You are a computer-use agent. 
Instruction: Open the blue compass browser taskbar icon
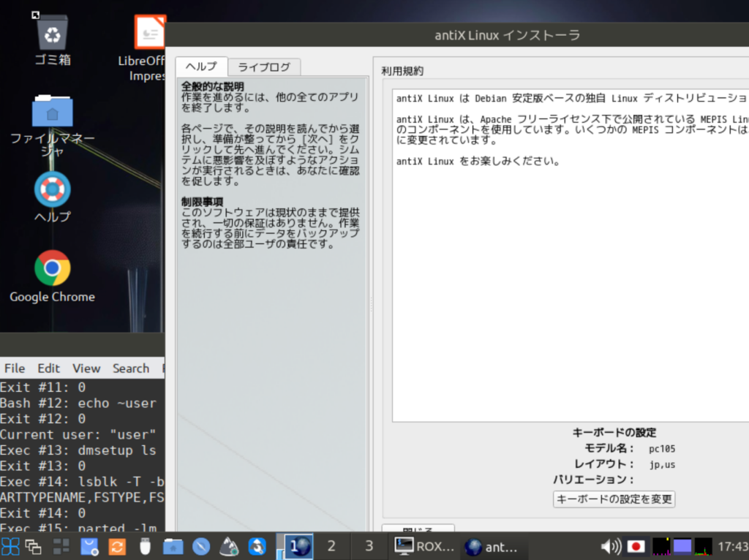[201, 547]
